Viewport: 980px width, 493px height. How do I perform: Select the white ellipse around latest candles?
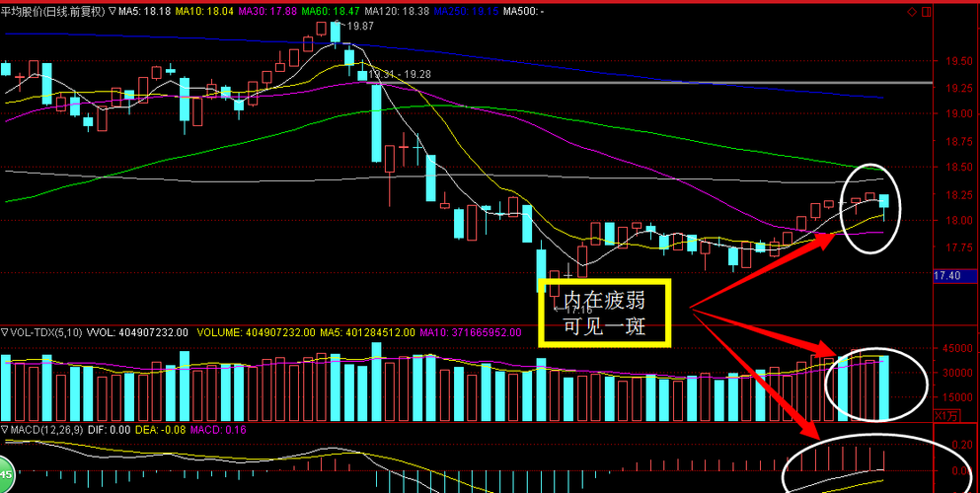pyautogui.click(x=871, y=208)
